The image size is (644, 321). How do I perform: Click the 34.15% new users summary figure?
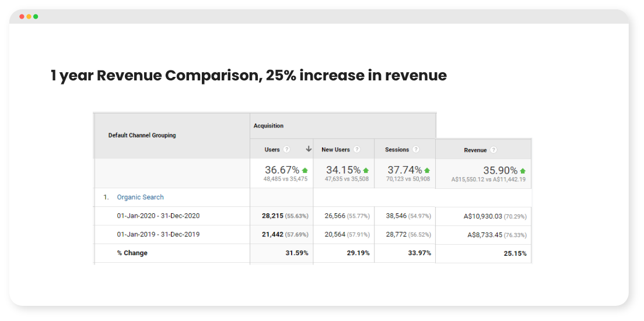[344, 170]
